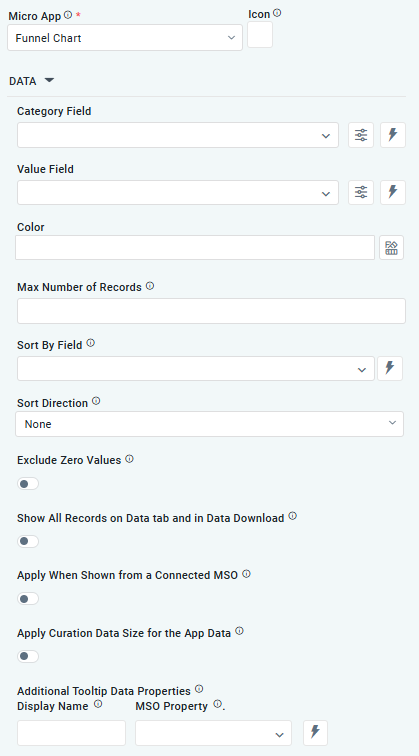Click the Display Name input field
The width and height of the screenshot is (419, 756).
[71, 733]
